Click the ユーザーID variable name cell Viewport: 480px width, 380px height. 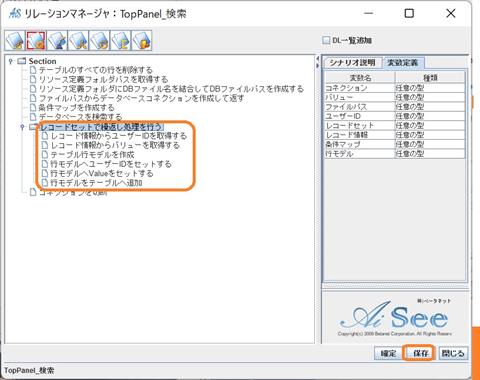pos(360,116)
